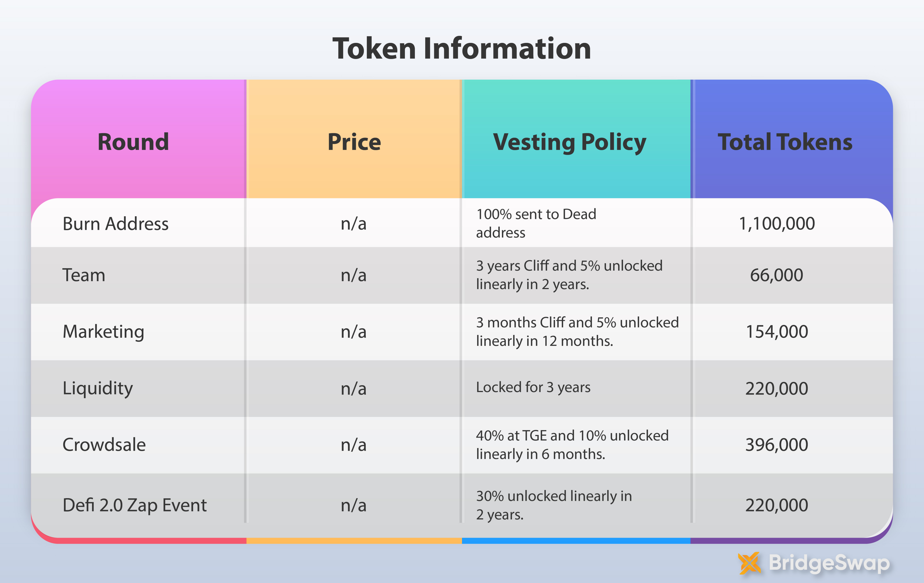Click the Locked for 3 years text
Image resolution: width=924 pixels, height=583 pixels.
coord(533,387)
